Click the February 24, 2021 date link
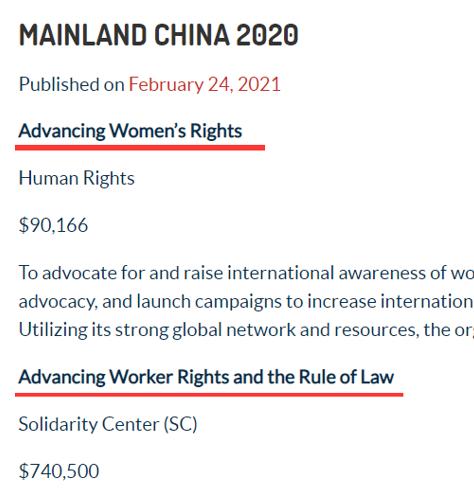The image size is (474, 491). tap(204, 84)
